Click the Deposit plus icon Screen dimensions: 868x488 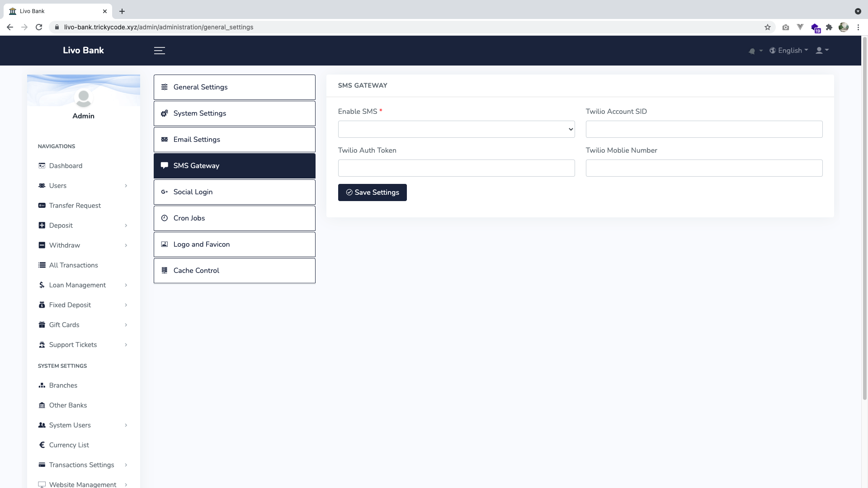tap(42, 225)
